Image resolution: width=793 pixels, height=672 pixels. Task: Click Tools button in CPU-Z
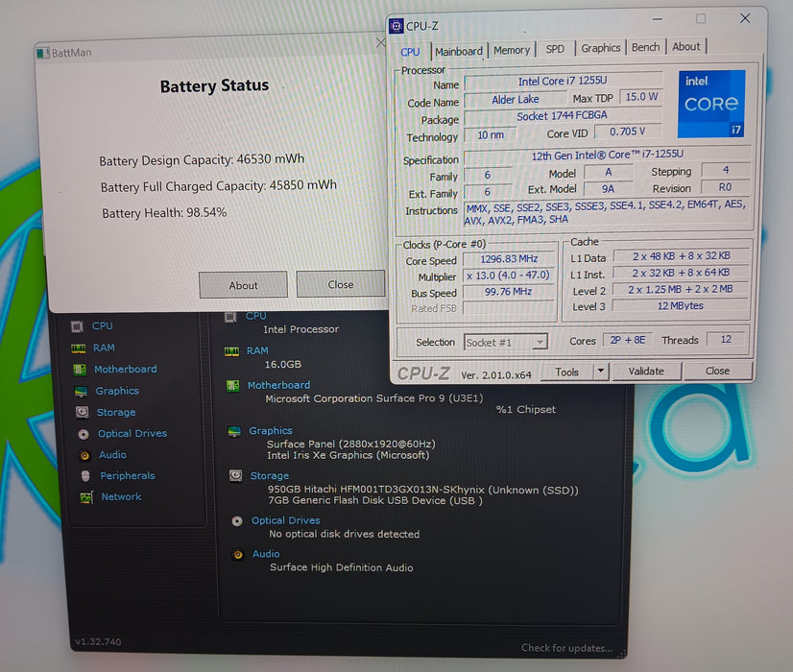click(x=567, y=372)
